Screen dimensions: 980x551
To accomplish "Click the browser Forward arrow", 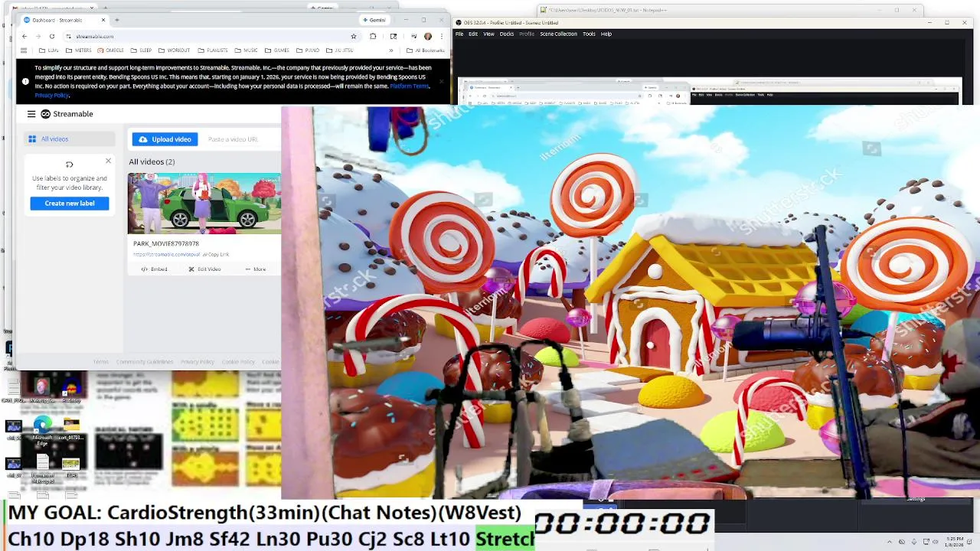I will tap(38, 37).
